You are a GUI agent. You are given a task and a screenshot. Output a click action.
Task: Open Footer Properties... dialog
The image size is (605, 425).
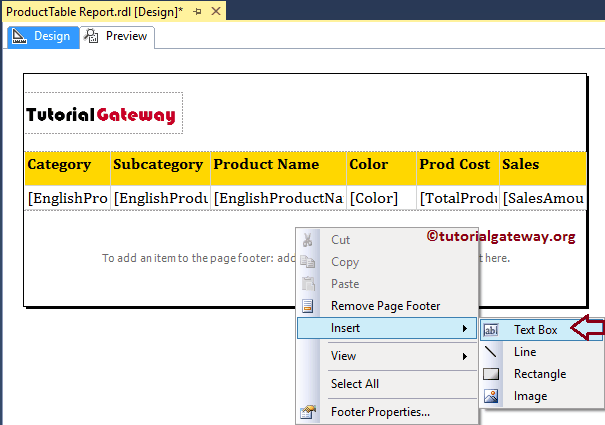pos(387,412)
